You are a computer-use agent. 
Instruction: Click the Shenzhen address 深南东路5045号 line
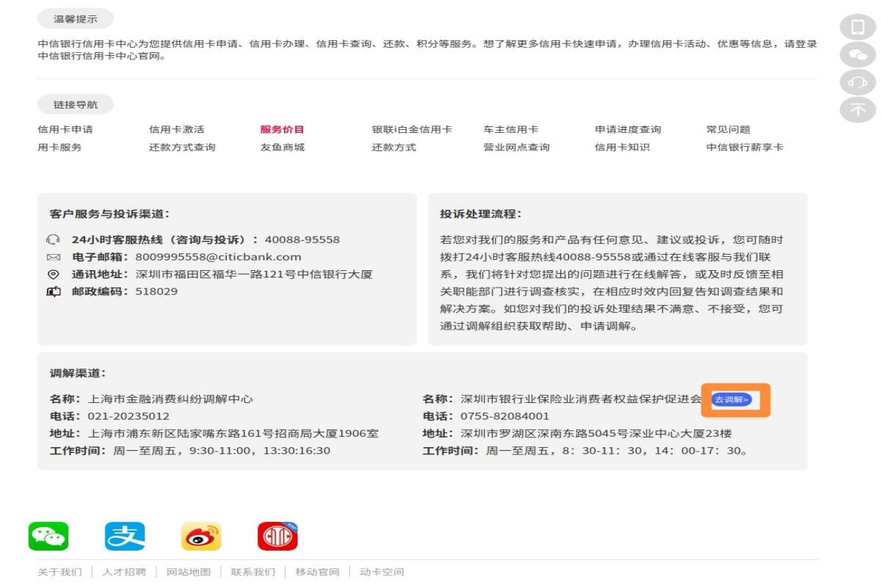pos(596,433)
